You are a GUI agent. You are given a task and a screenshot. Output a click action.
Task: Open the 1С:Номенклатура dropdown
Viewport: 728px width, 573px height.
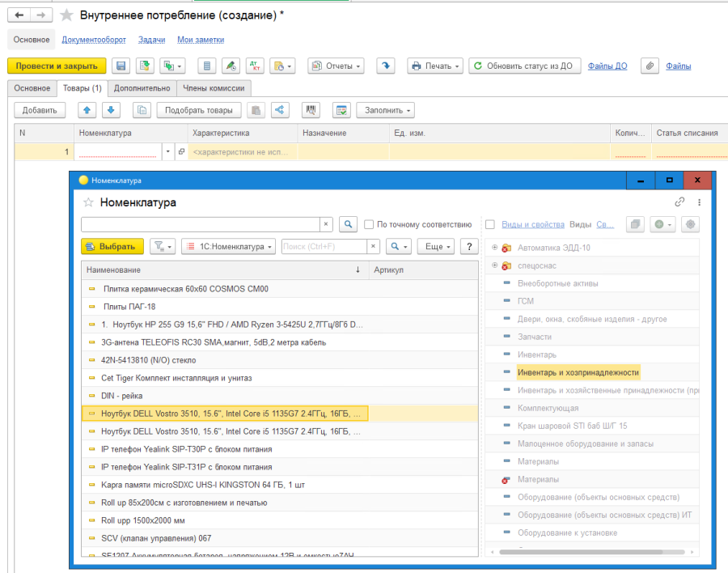(229, 246)
